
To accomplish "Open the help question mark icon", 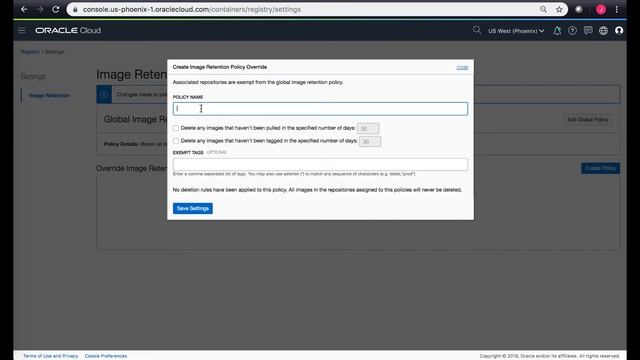I will 572,31.
